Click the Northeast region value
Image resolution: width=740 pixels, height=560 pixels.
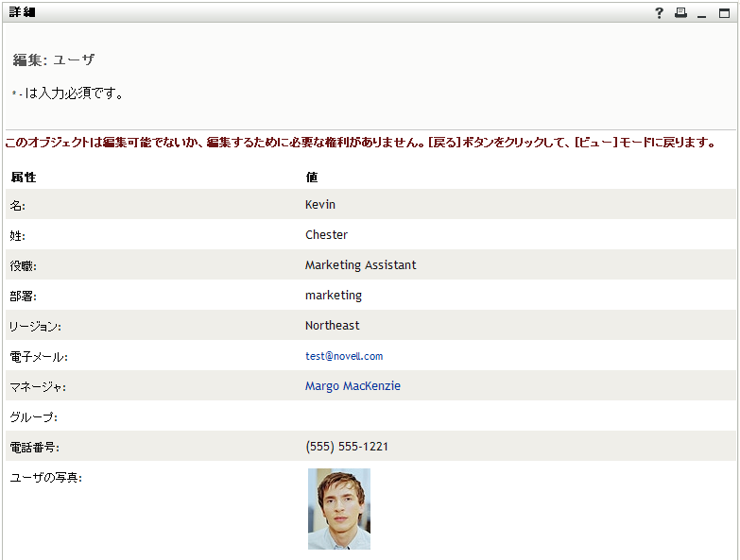point(332,326)
